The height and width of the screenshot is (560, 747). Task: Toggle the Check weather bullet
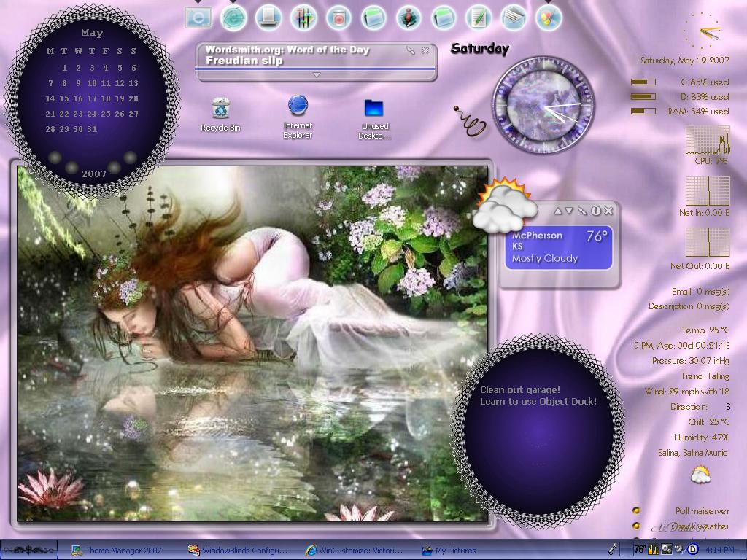point(636,526)
